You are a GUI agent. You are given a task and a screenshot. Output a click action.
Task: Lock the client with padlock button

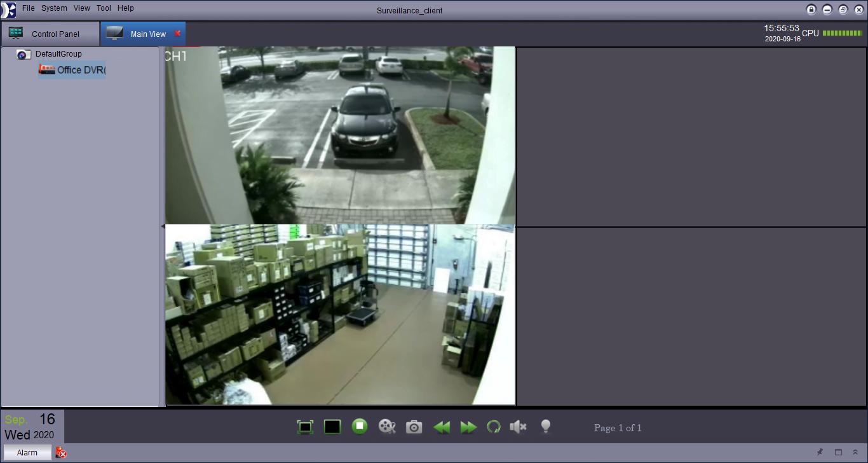[x=811, y=10]
